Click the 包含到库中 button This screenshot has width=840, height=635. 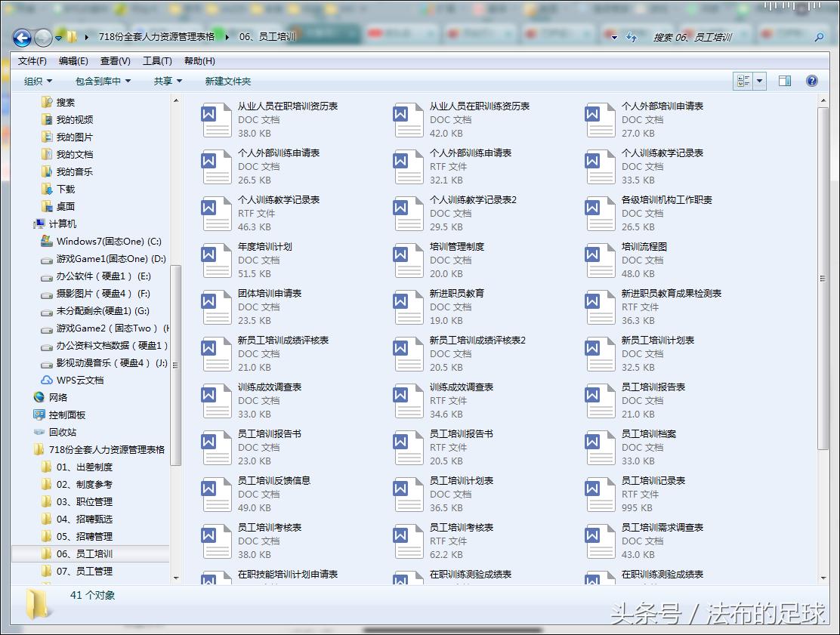pos(98,81)
